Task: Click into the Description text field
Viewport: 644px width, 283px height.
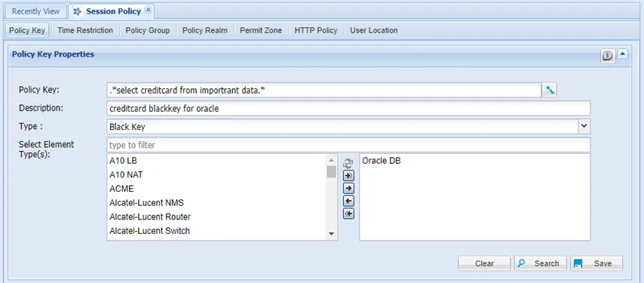Action: (348, 109)
